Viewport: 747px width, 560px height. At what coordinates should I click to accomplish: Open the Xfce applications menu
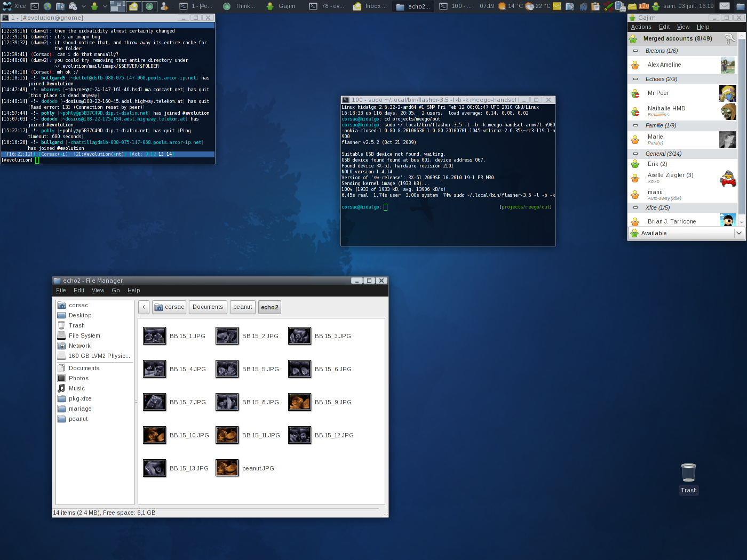14,6
